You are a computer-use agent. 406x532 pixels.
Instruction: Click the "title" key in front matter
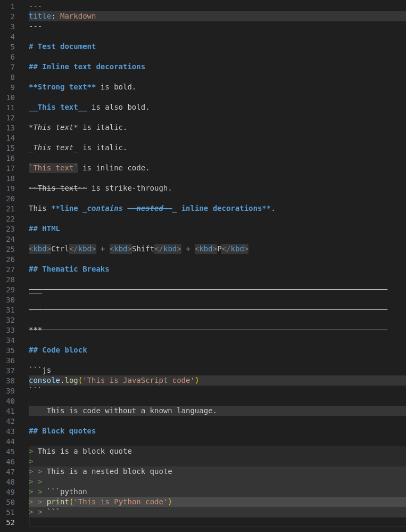click(40, 17)
